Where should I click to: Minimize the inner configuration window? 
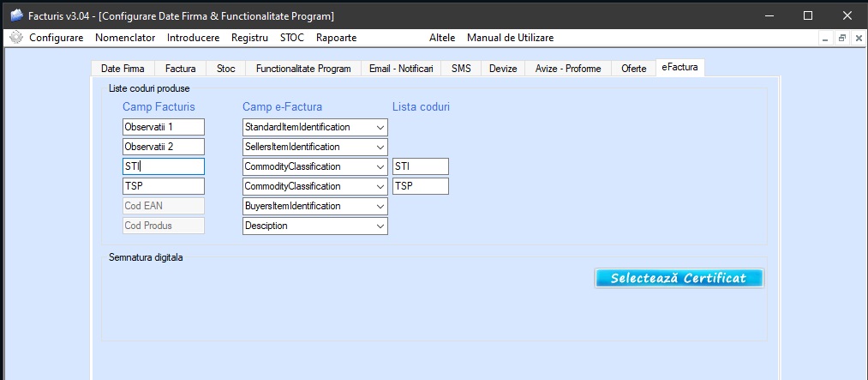click(825, 39)
